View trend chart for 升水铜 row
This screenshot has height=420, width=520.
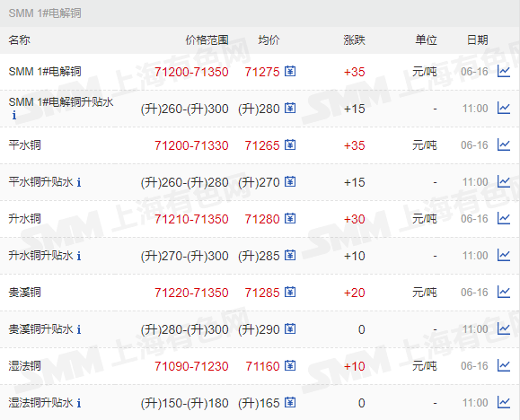(x=504, y=218)
